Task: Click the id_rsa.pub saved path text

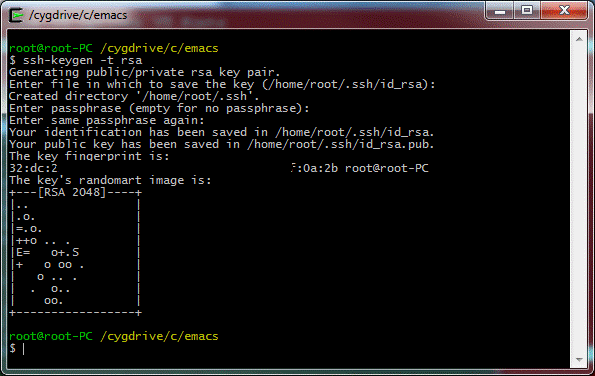Action: pyautogui.click(x=340, y=145)
